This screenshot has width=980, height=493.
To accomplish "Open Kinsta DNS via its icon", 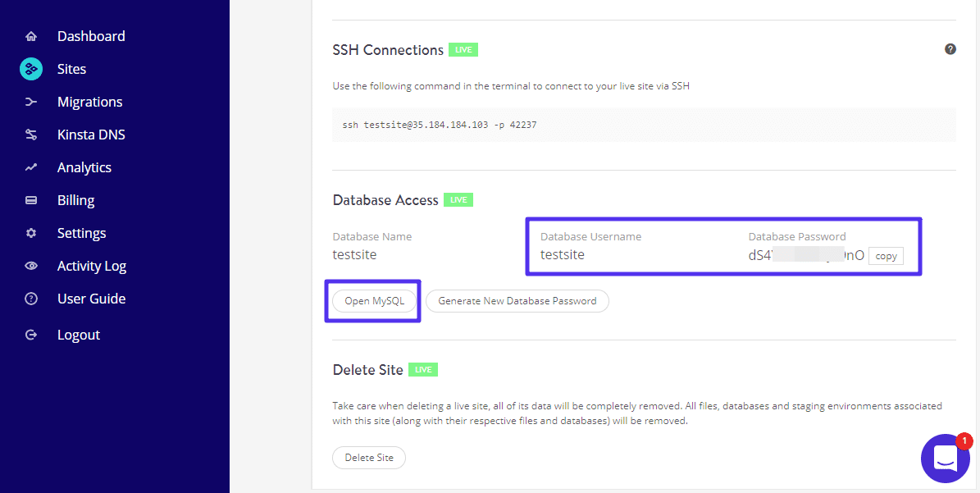I will click(30, 134).
